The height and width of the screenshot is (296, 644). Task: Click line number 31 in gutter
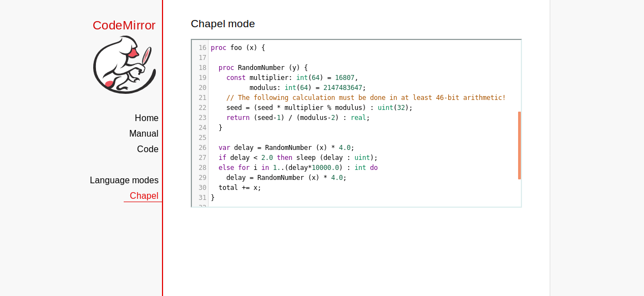(202, 198)
